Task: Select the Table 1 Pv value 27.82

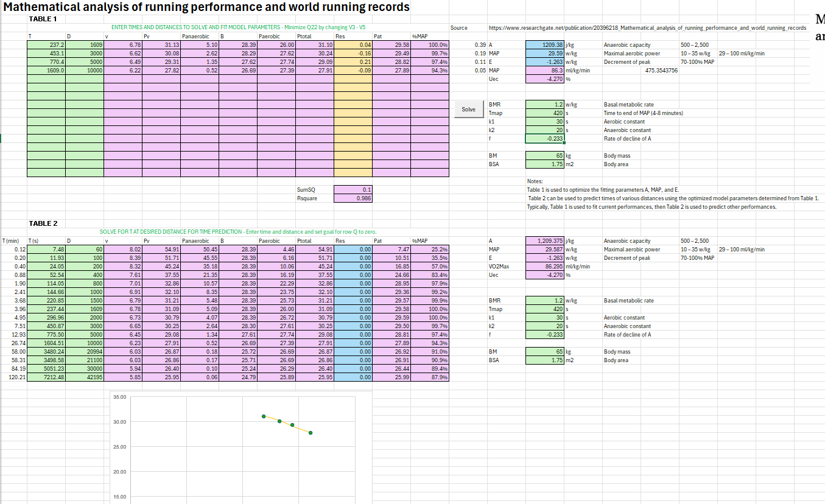Action: coord(161,71)
